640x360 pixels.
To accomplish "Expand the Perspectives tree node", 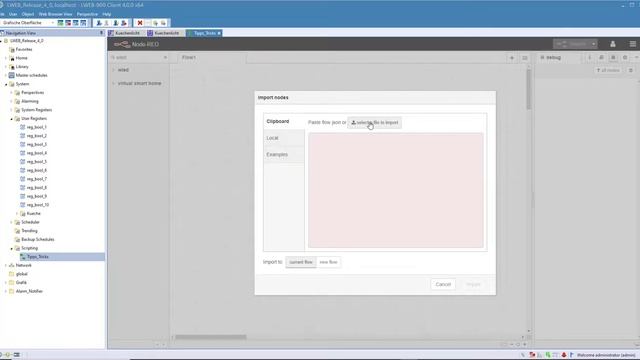I will click(11, 93).
